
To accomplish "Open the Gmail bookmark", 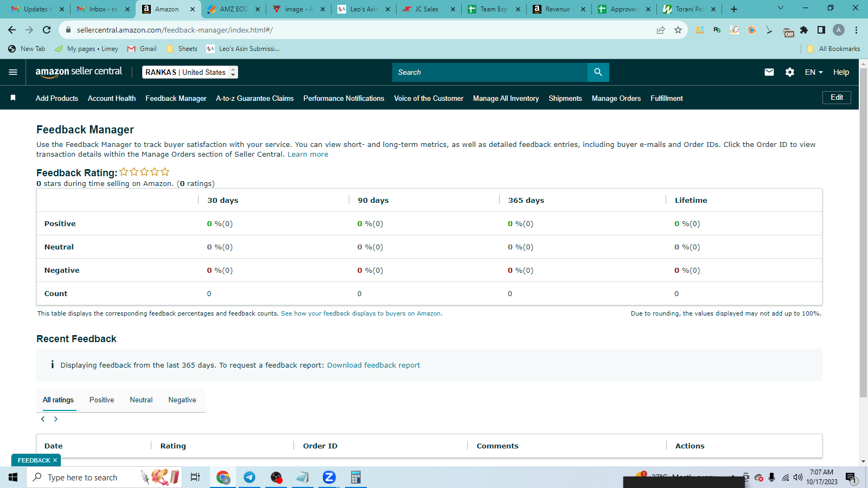I will coord(142,49).
